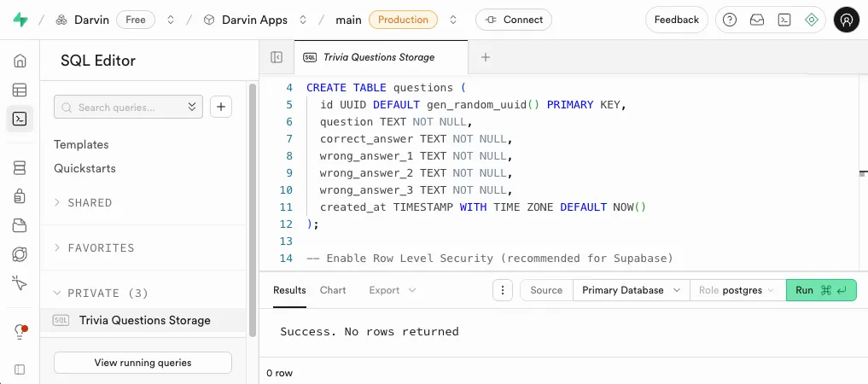Open Quickstarts in SQL Editor panel
This screenshot has width=868, height=384.
(84, 168)
